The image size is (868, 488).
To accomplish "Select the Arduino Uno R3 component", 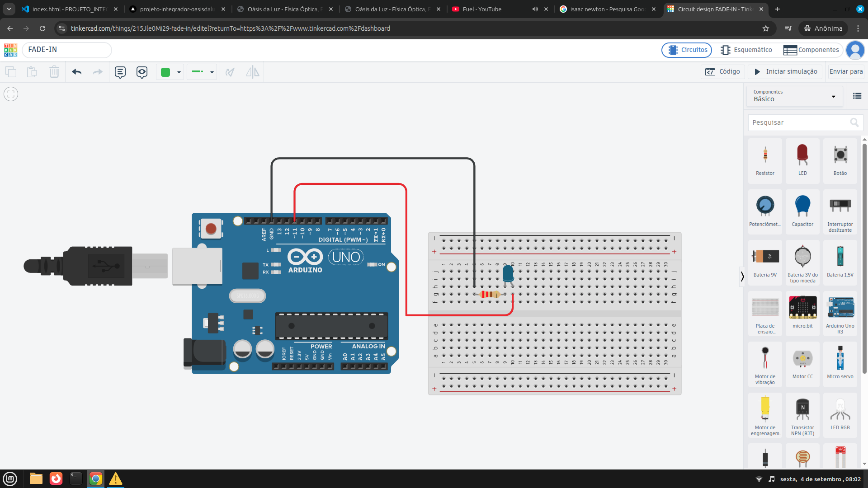I will tap(840, 314).
